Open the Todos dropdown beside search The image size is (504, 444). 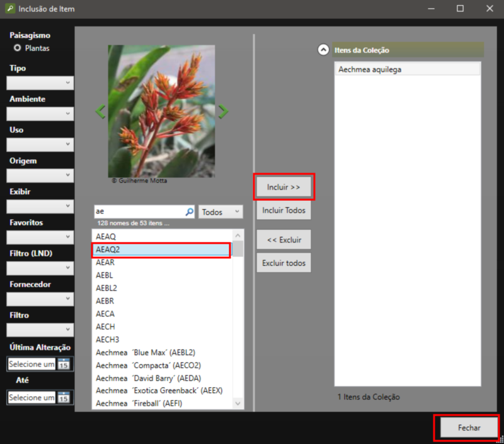click(x=220, y=212)
